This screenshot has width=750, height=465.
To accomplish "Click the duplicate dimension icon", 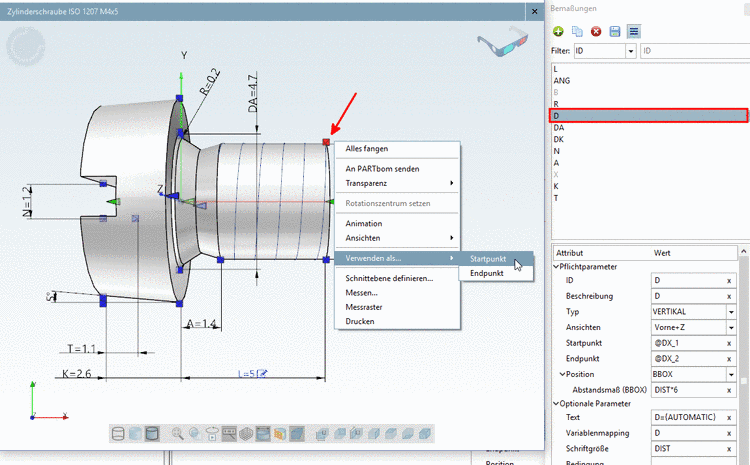I will pyautogui.click(x=577, y=32).
